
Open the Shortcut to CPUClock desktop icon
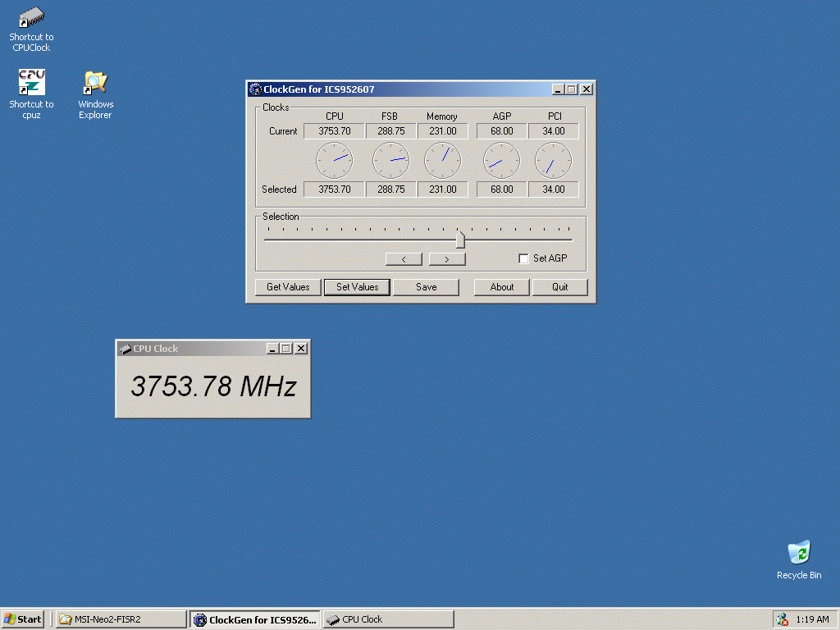point(31,29)
